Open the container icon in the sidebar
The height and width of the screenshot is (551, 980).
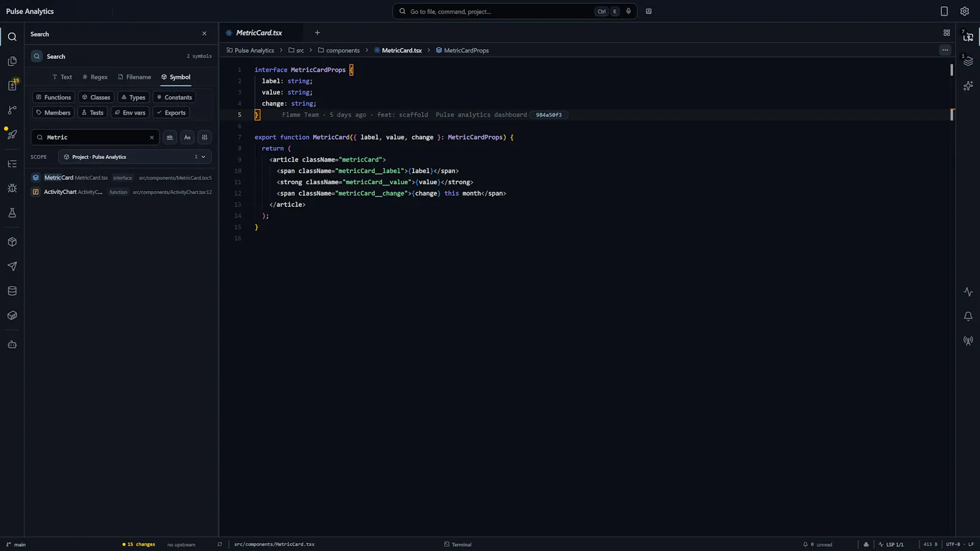(12, 315)
